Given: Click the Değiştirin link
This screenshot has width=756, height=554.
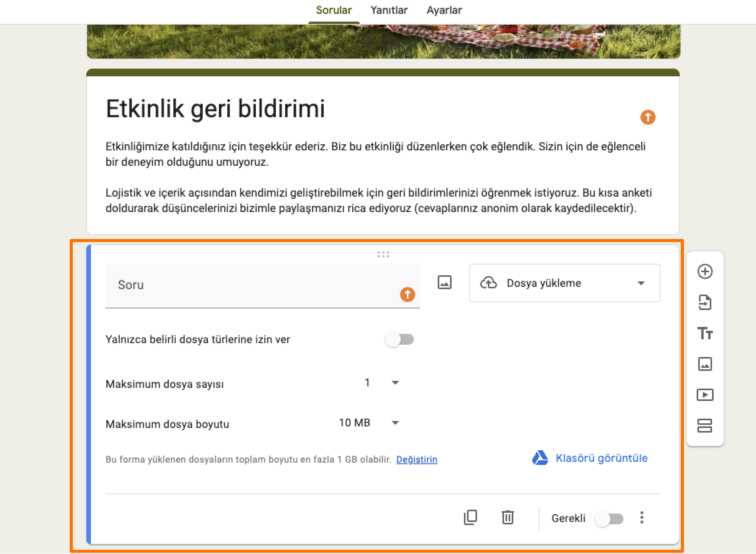Looking at the screenshot, I should click(x=417, y=460).
